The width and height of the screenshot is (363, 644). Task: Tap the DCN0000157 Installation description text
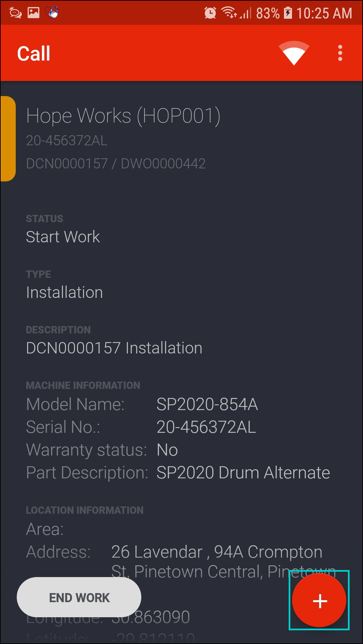(114, 348)
